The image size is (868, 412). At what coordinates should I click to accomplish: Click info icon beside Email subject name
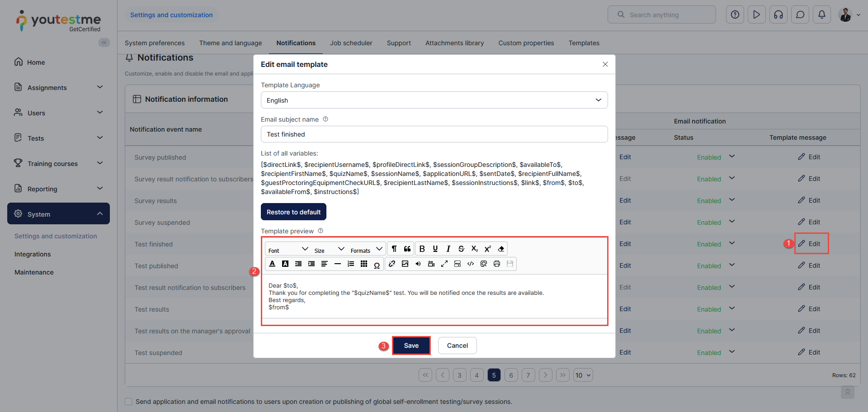(325, 119)
